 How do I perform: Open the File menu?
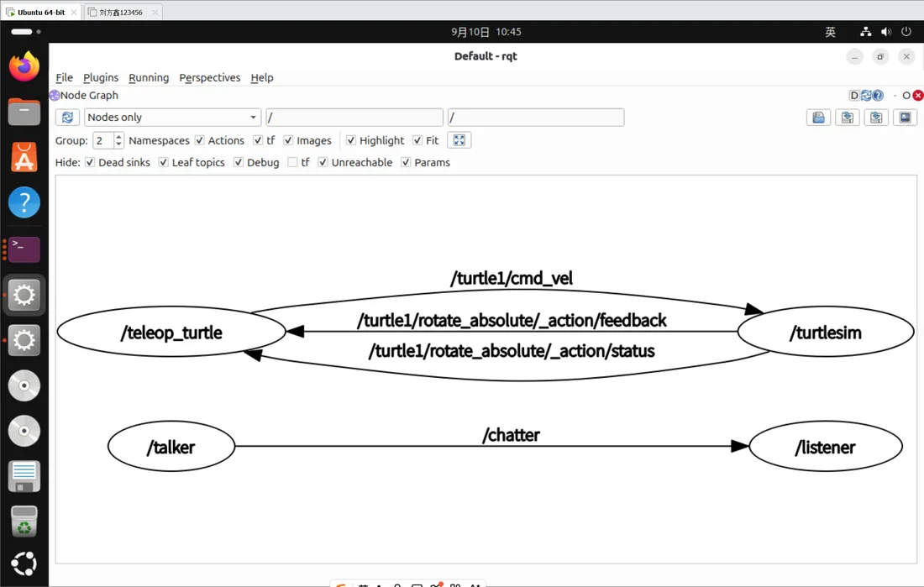[64, 78]
